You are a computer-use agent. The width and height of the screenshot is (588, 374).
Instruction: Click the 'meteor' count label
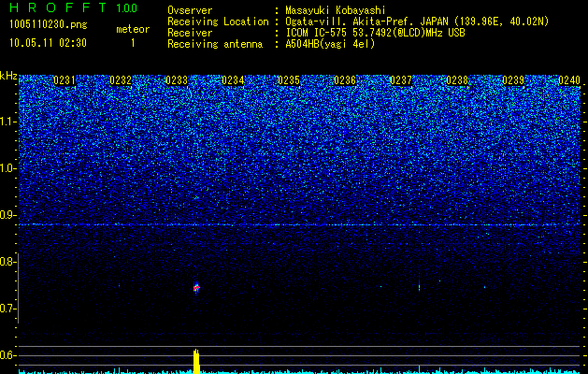pos(133,29)
